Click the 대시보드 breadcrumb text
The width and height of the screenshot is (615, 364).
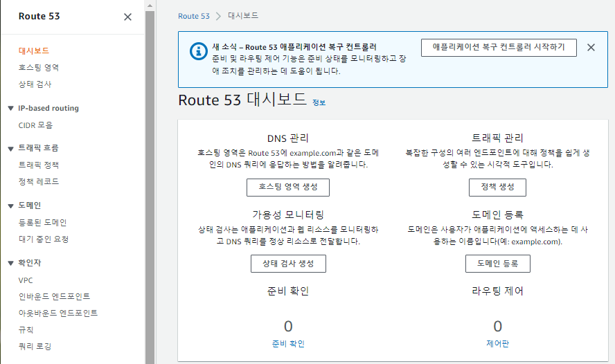(243, 16)
